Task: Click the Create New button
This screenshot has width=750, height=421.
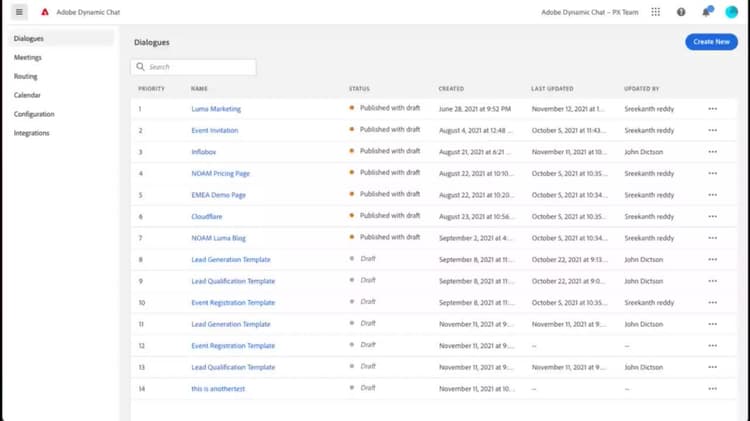Action: coord(711,42)
